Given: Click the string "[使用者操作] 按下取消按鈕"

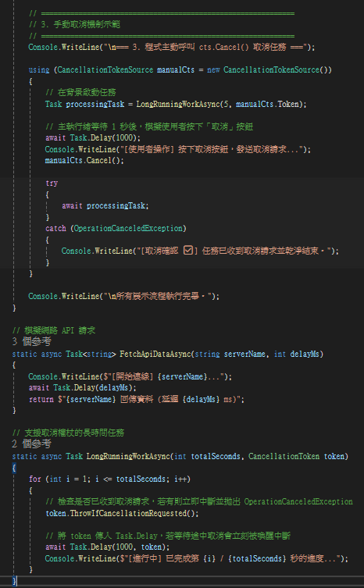Looking at the screenshot, I should pyautogui.click(x=177, y=150).
